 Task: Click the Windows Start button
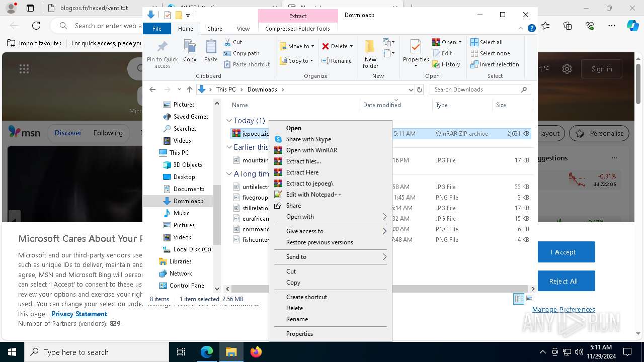[x=12, y=352]
